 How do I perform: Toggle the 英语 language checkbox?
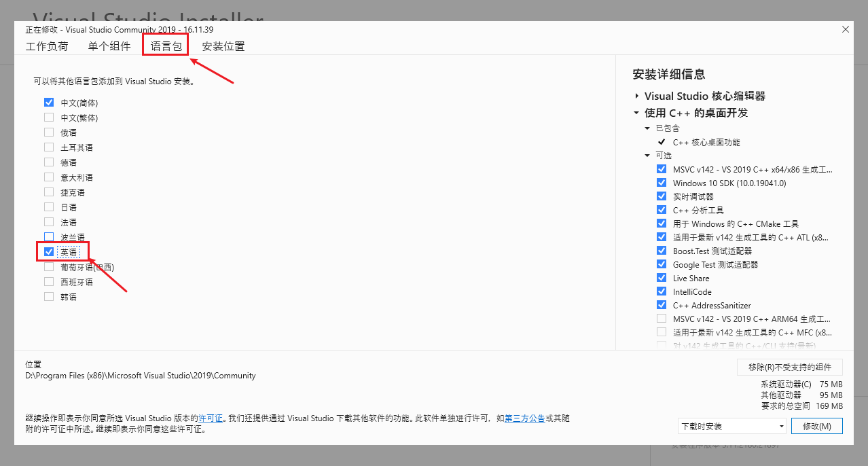pos(49,252)
